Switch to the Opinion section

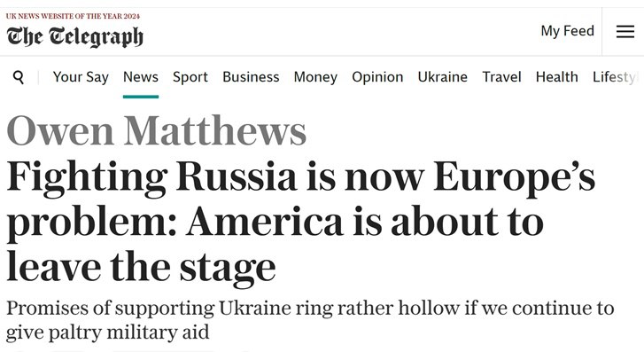click(x=377, y=77)
